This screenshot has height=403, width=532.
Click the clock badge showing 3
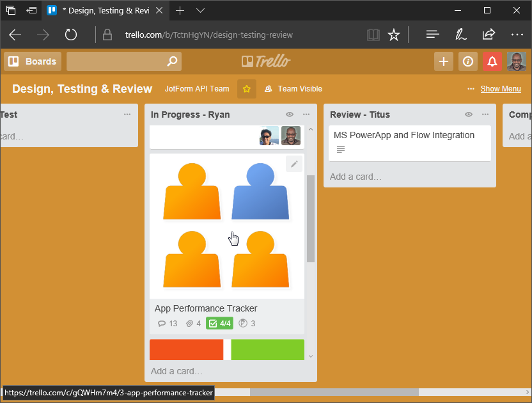[247, 323]
